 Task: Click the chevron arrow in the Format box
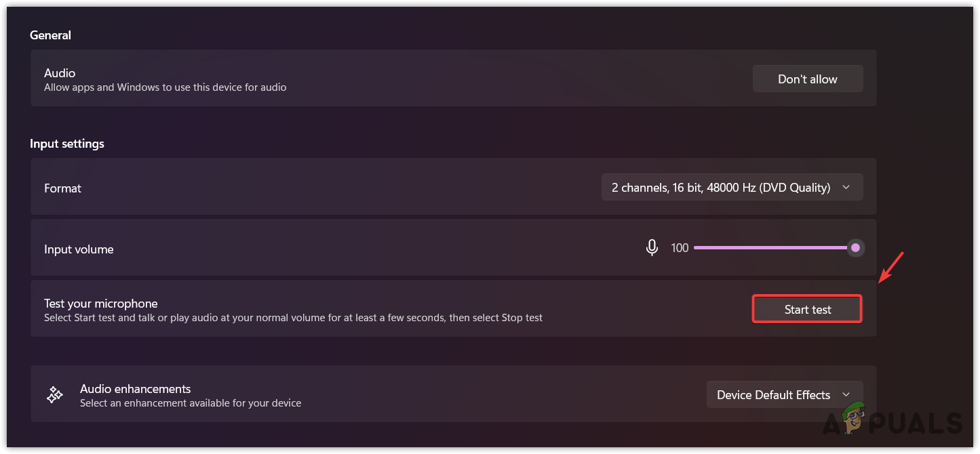point(846,188)
